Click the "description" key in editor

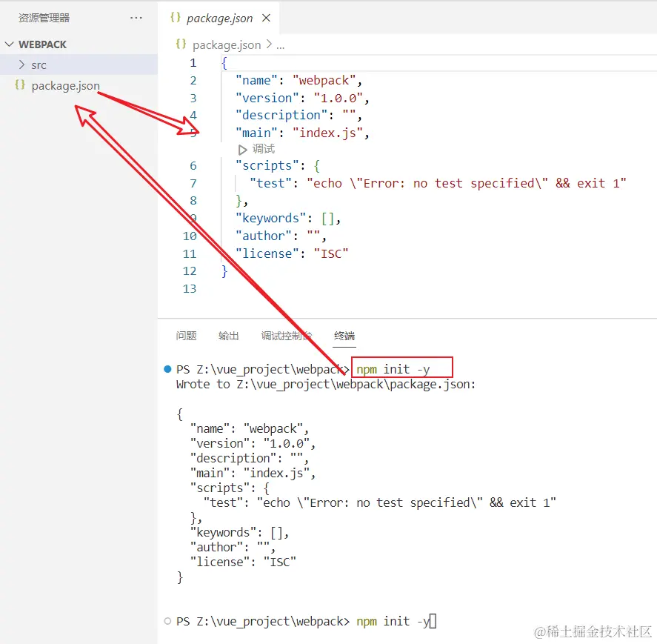point(281,116)
